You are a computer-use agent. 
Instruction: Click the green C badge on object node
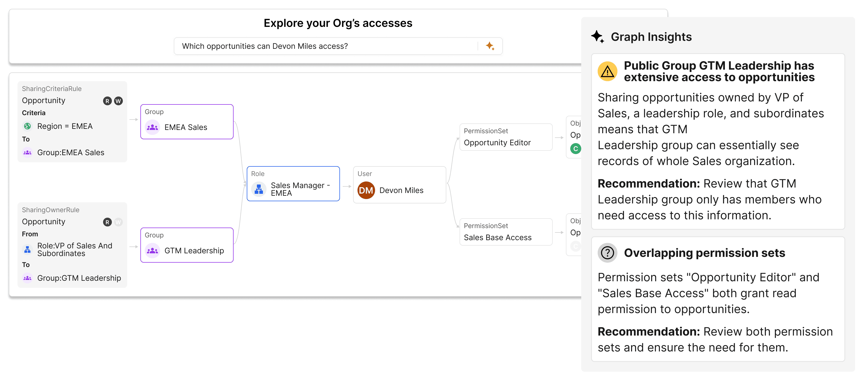point(575,149)
